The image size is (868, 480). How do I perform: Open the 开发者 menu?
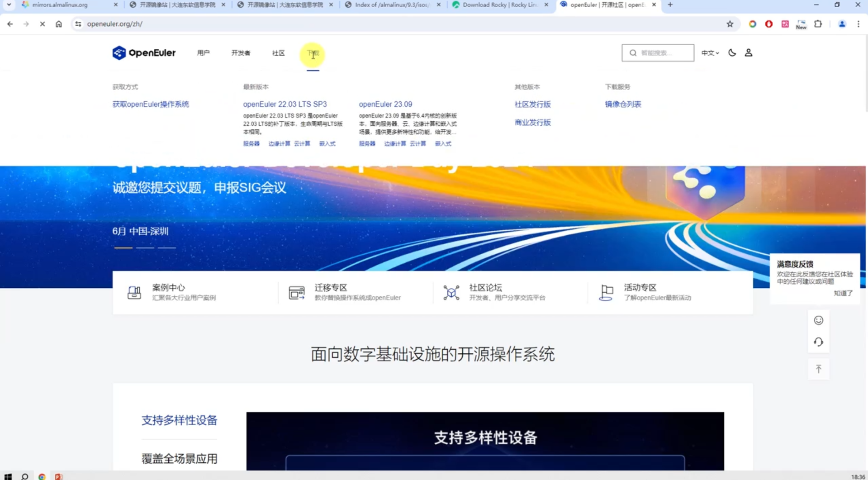click(x=241, y=53)
